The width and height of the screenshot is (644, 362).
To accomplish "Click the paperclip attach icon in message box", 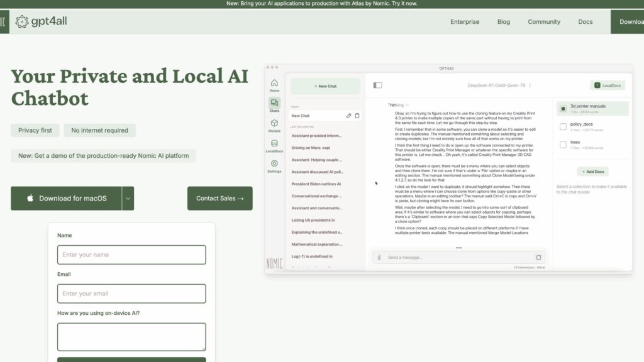I will [379, 257].
